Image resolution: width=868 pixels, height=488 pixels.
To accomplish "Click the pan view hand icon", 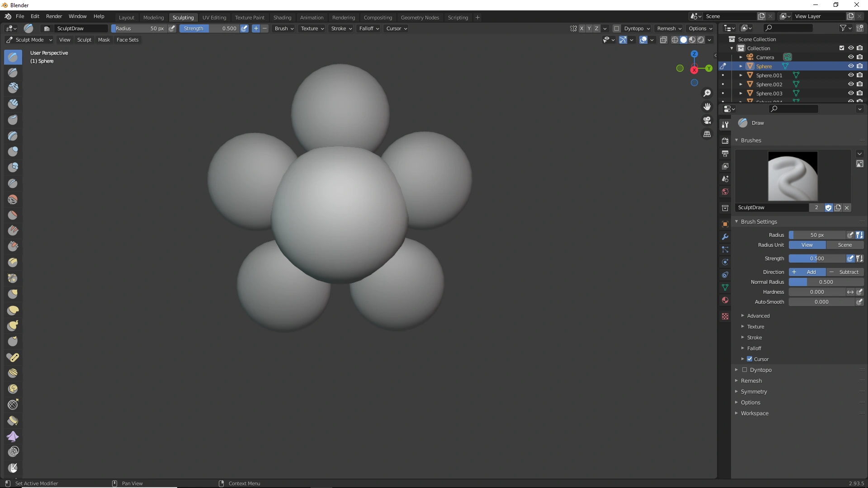I will pyautogui.click(x=707, y=107).
